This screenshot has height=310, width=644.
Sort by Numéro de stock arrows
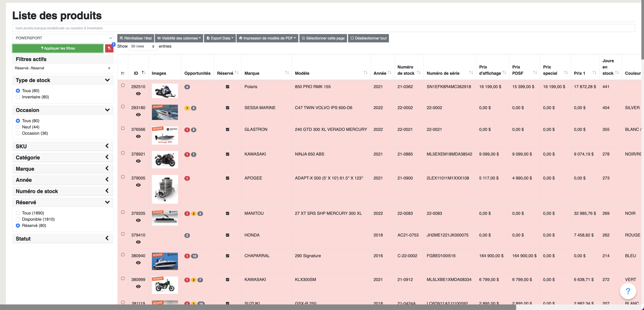(x=419, y=72)
